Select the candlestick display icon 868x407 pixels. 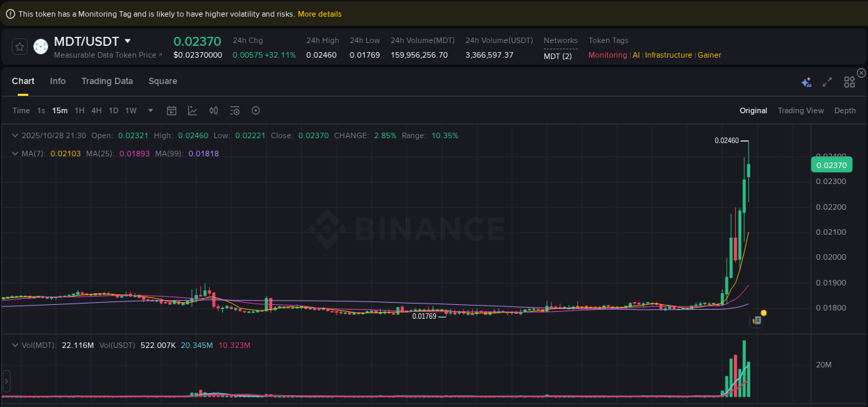point(213,110)
